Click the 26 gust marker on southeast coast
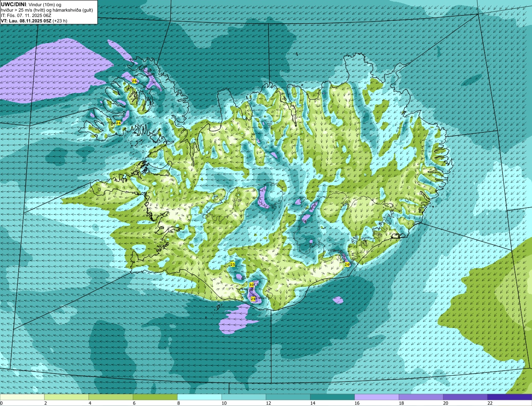This screenshot has height=406, width=532. 347,264
